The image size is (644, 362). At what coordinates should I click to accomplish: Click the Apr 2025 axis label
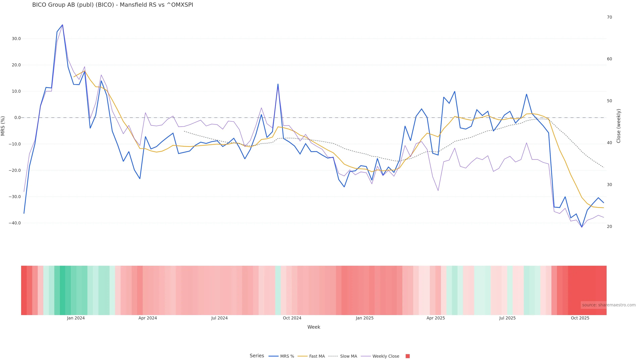(436, 318)
